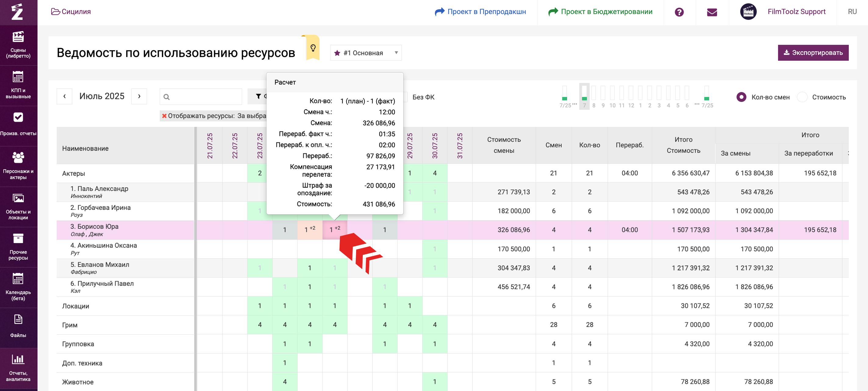Image resolution: width=868 pixels, height=391 pixels.
Task: Open Файлы section in sidebar
Action: pos(18,327)
